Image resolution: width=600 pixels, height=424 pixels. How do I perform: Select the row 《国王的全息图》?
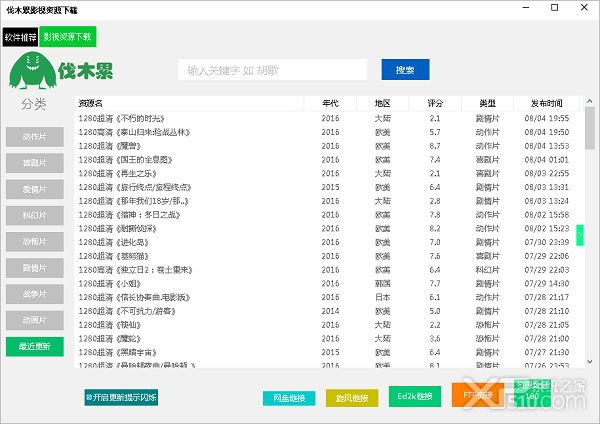(329, 160)
